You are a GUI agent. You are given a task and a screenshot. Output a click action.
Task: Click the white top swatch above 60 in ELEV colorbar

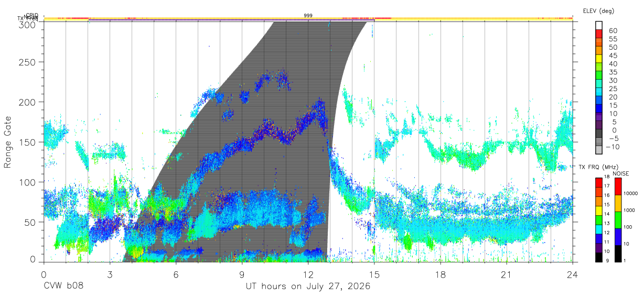click(599, 25)
